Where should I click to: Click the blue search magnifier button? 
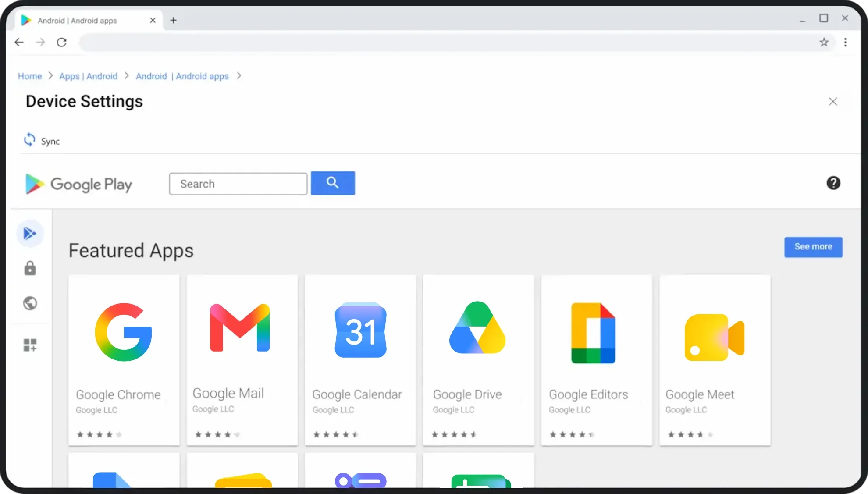pos(333,183)
